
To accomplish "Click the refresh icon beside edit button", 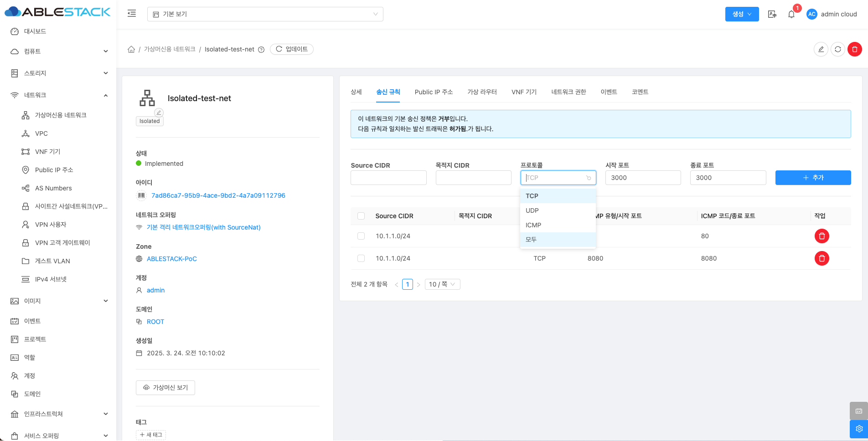I will click(x=837, y=49).
